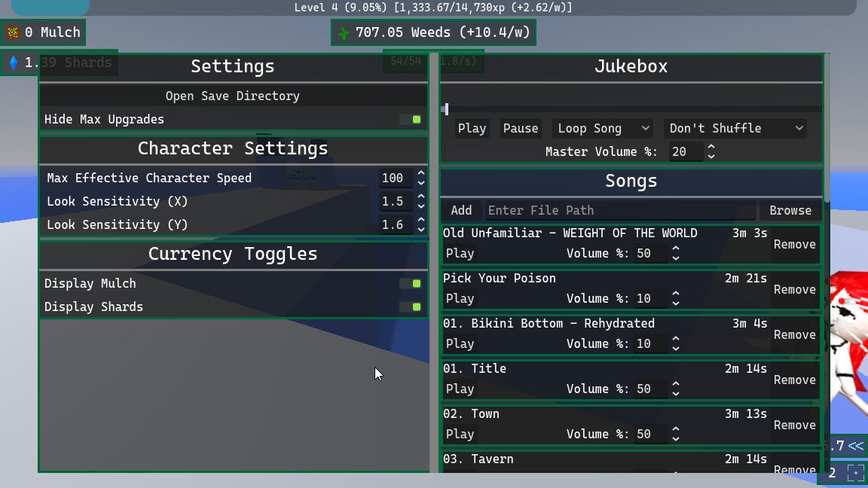868x488 pixels.
Task: Increase Master Volume with up arrow
Action: pyautogui.click(x=711, y=147)
